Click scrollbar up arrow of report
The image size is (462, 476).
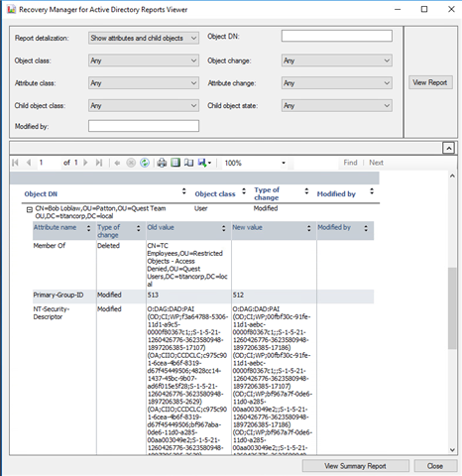[x=452, y=177]
